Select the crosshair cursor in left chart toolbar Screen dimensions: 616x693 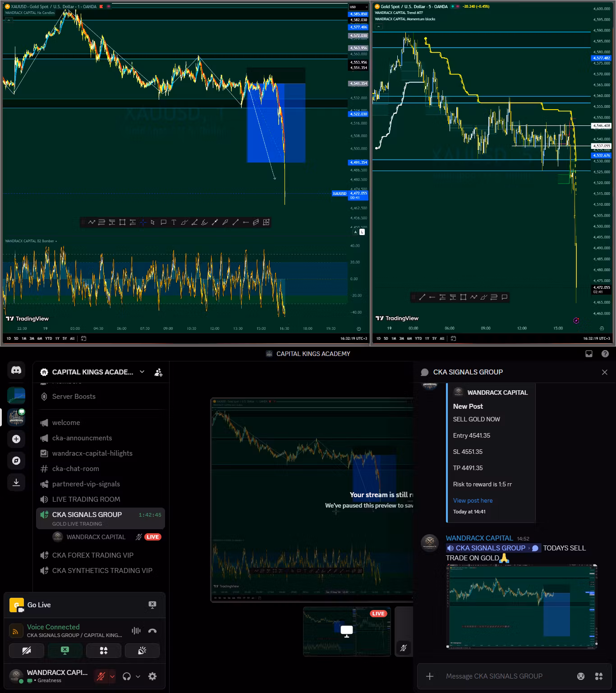143,222
